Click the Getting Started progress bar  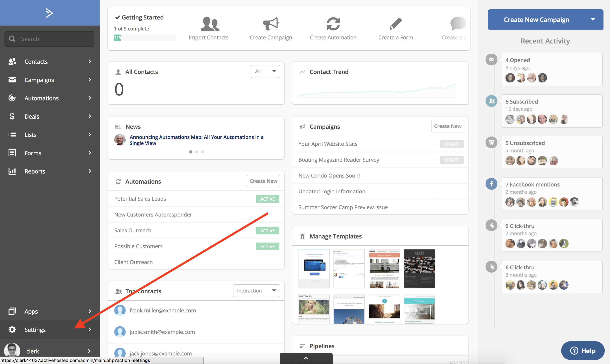tap(145, 38)
